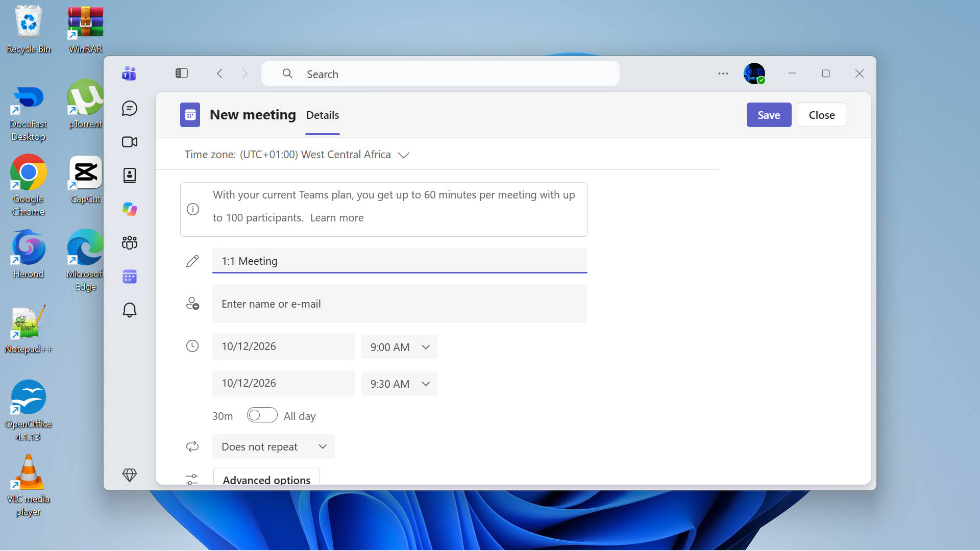Click the Save button

tap(769, 115)
